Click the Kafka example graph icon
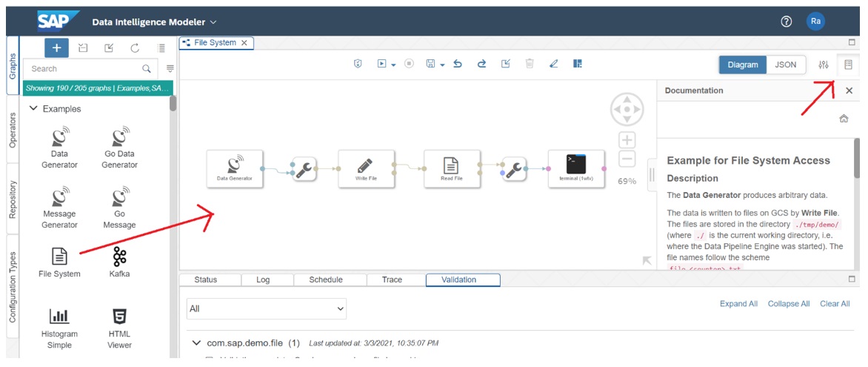 click(x=119, y=257)
